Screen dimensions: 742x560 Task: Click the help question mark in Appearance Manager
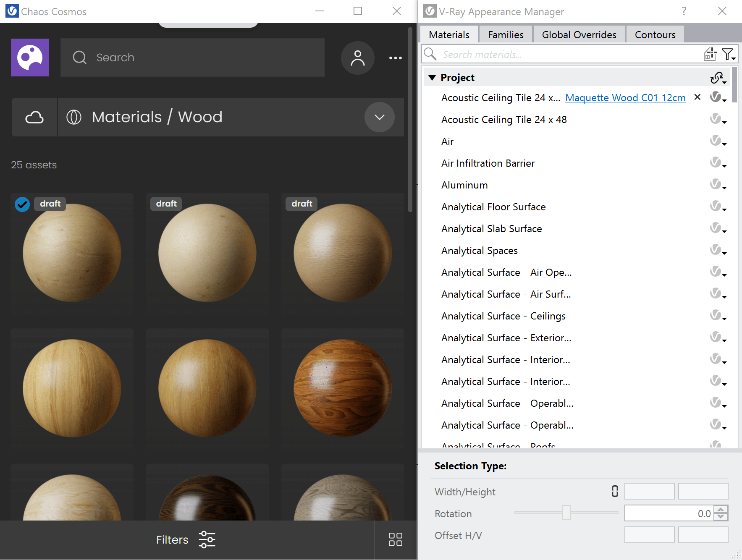(684, 11)
